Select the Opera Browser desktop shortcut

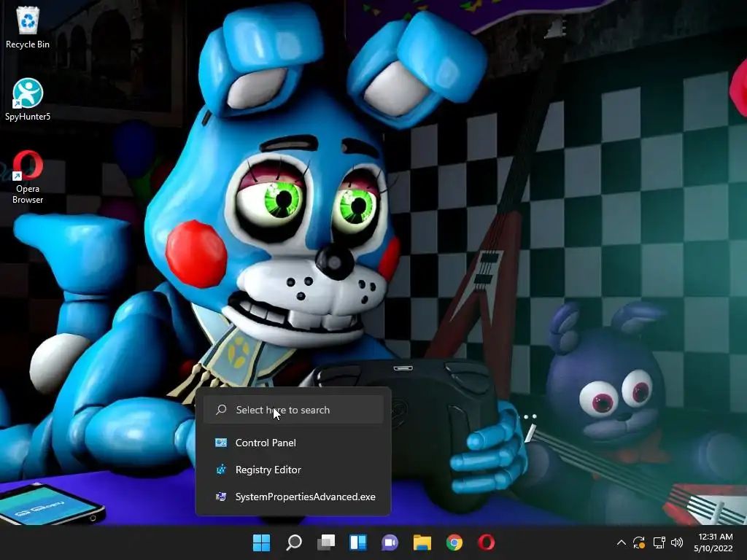point(28,177)
